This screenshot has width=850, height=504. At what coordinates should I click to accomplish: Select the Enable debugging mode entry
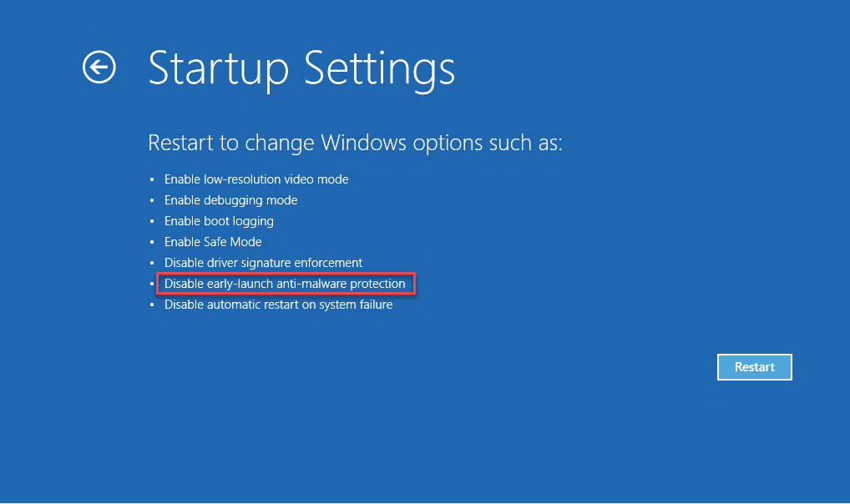point(231,200)
